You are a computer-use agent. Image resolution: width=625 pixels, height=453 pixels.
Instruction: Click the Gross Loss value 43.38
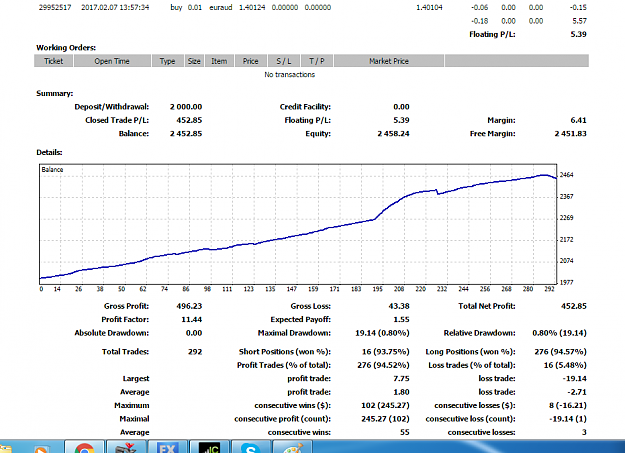[x=399, y=306]
